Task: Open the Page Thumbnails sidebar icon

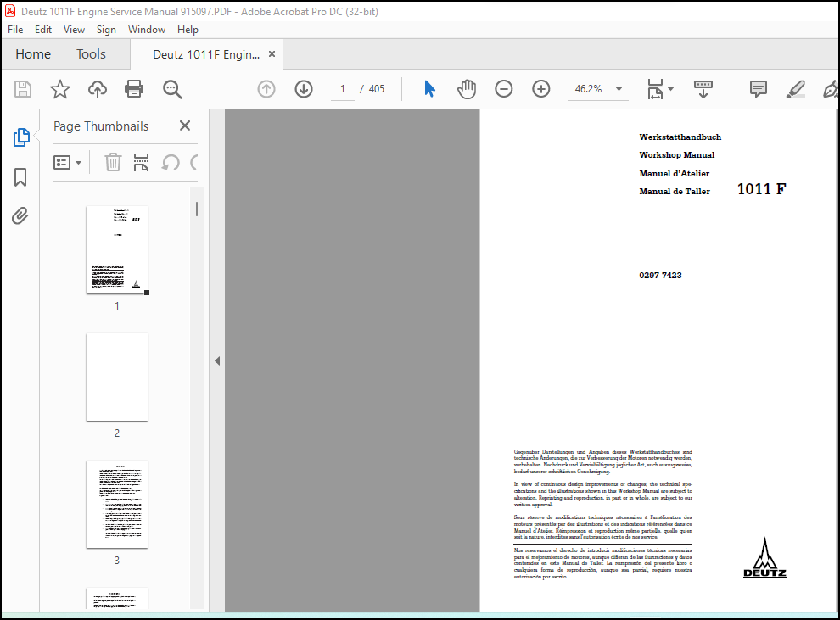Action: click(x=21, y=137)
